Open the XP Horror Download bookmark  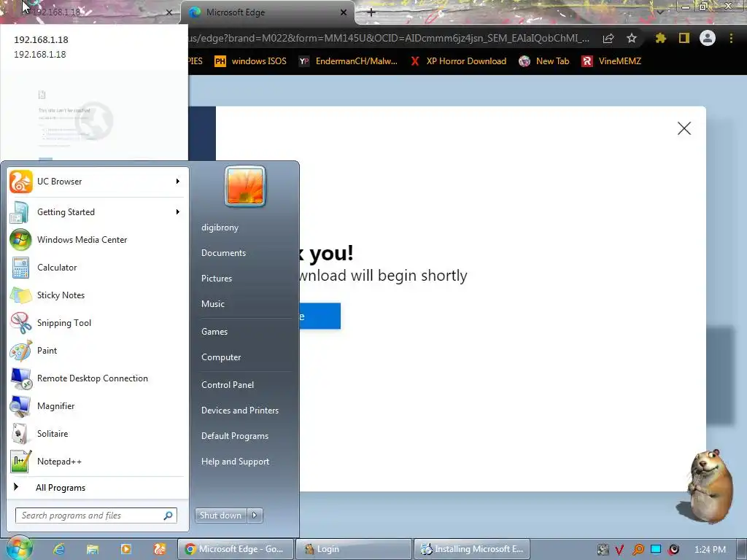click(x=458, y=61)
